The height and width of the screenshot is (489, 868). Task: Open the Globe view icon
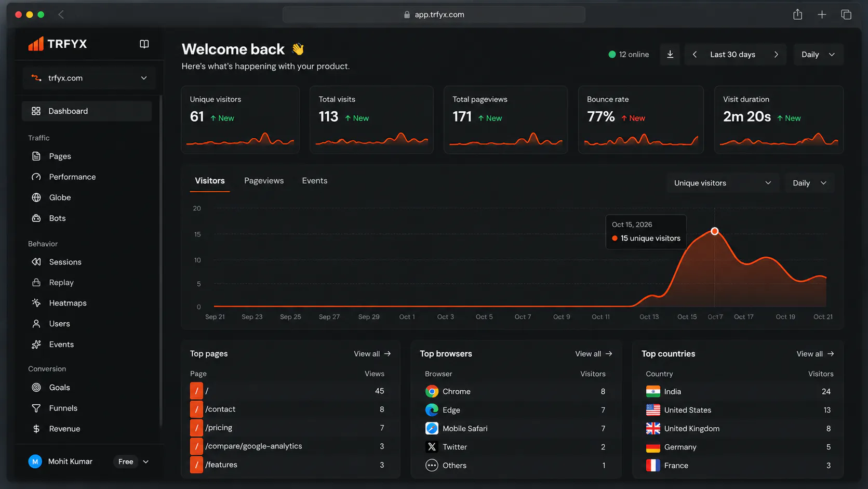click(36, 197)
